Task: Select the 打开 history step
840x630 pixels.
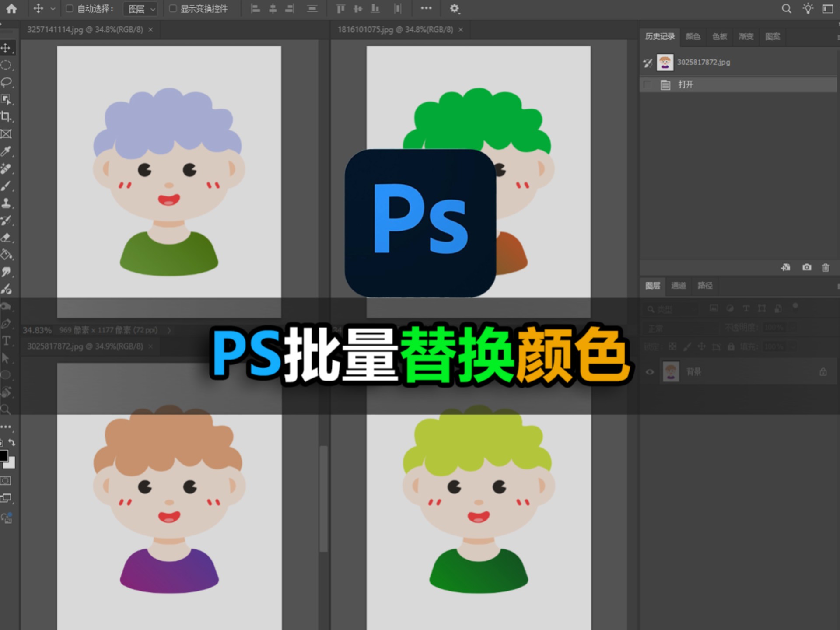Action: 686,84
